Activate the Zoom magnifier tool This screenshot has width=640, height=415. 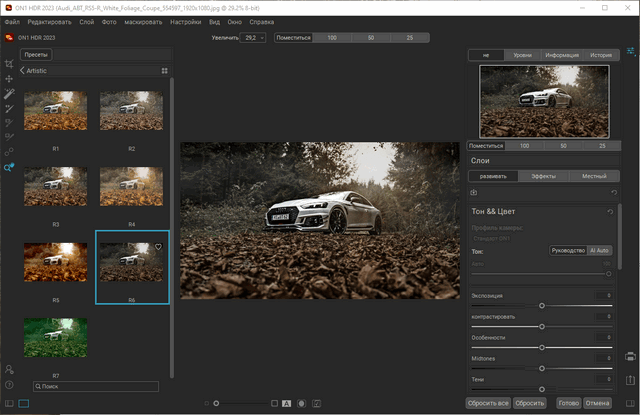(9, 167)
